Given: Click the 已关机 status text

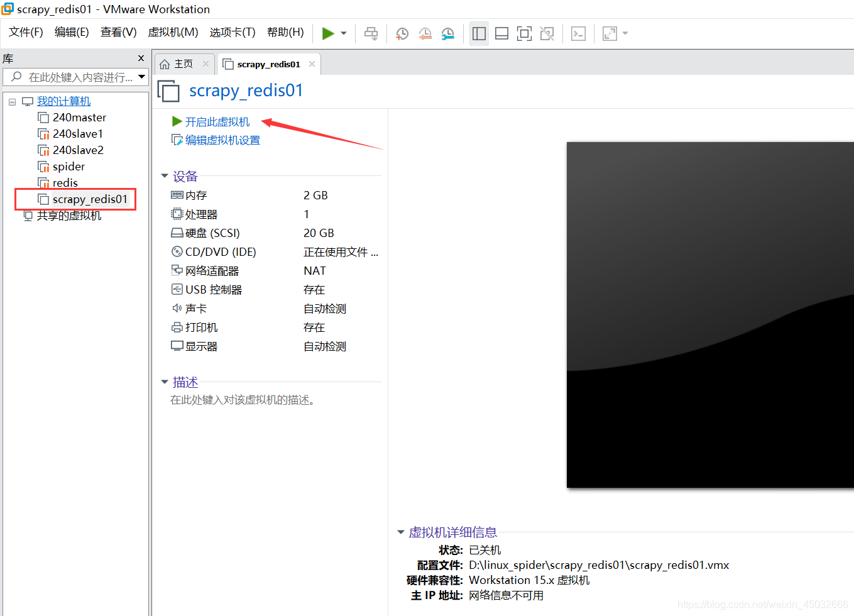Looking at the screenshot, I should point(484,550).
